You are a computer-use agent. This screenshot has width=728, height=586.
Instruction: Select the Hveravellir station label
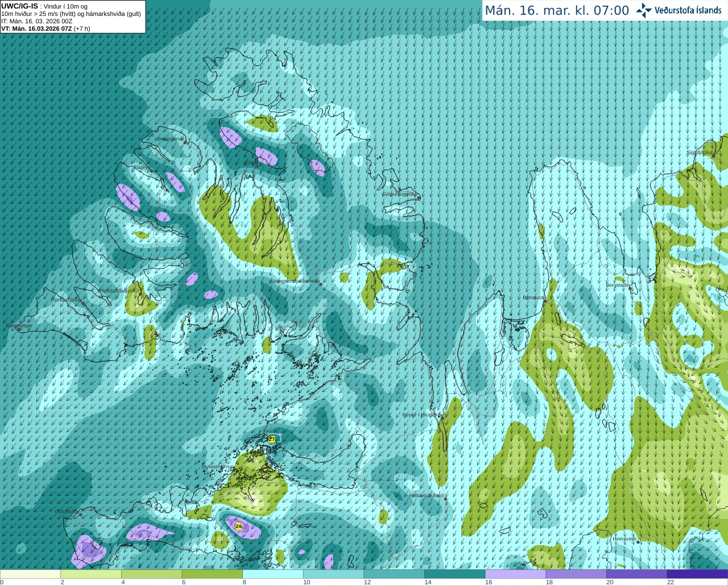point(624,538)
